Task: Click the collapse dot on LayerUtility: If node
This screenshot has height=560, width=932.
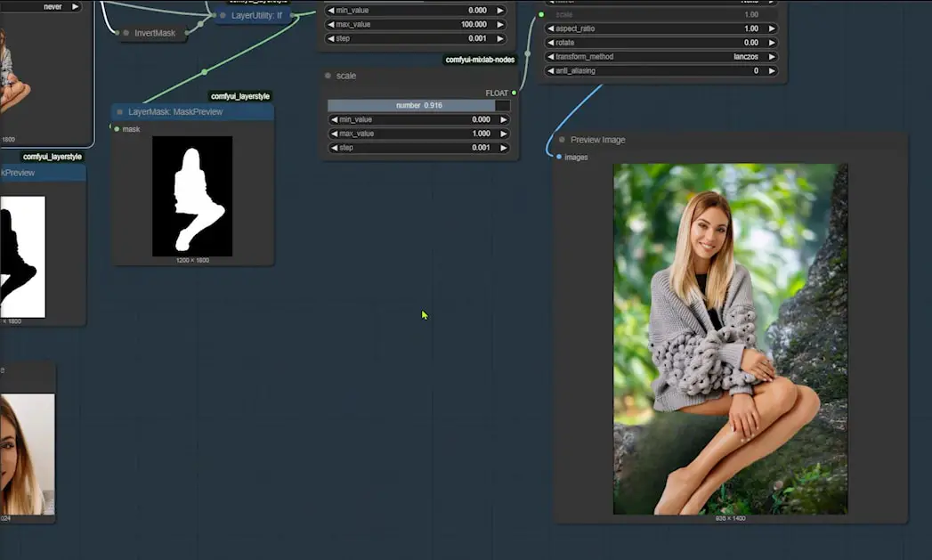Action: tap(223, 15)
